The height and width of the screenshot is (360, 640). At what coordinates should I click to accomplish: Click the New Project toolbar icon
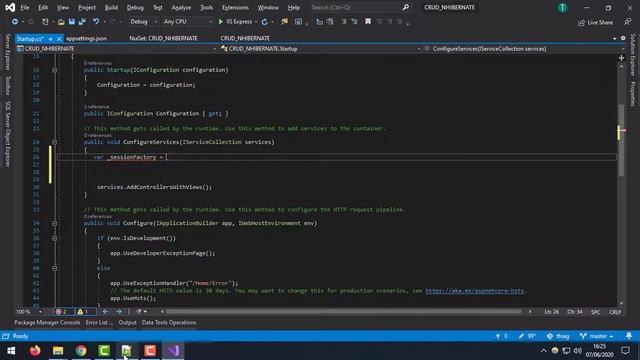point(45,22)
